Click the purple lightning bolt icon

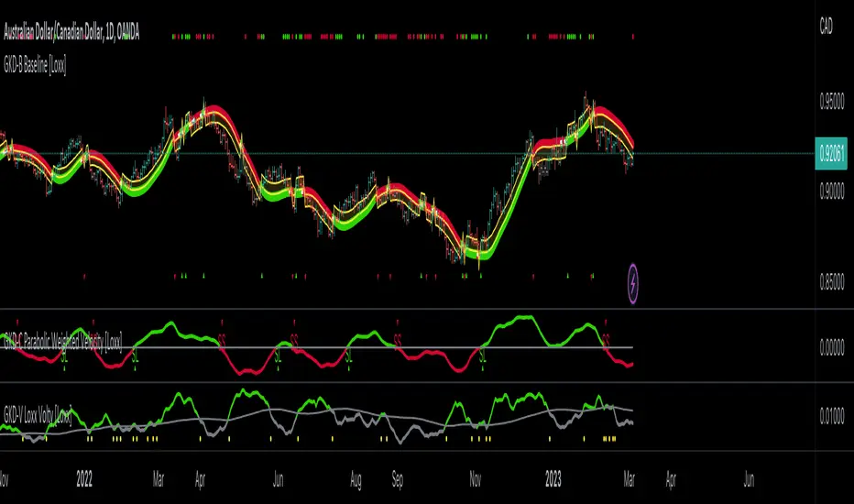(633, 283)
